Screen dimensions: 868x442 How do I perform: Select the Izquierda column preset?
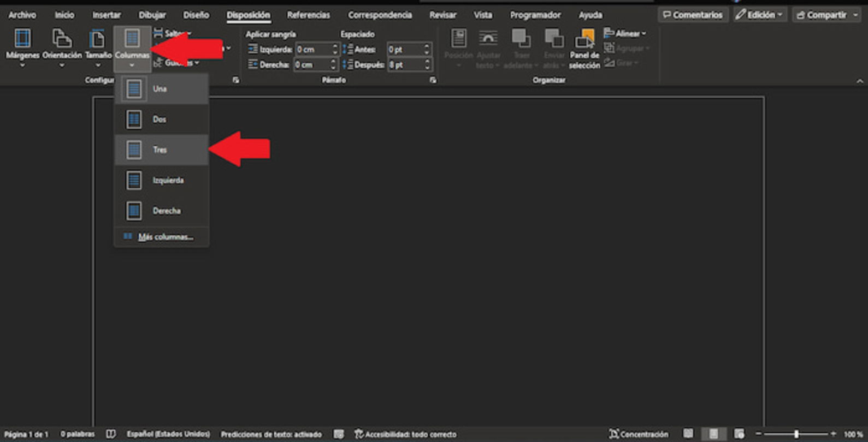[x=161, y=181]
